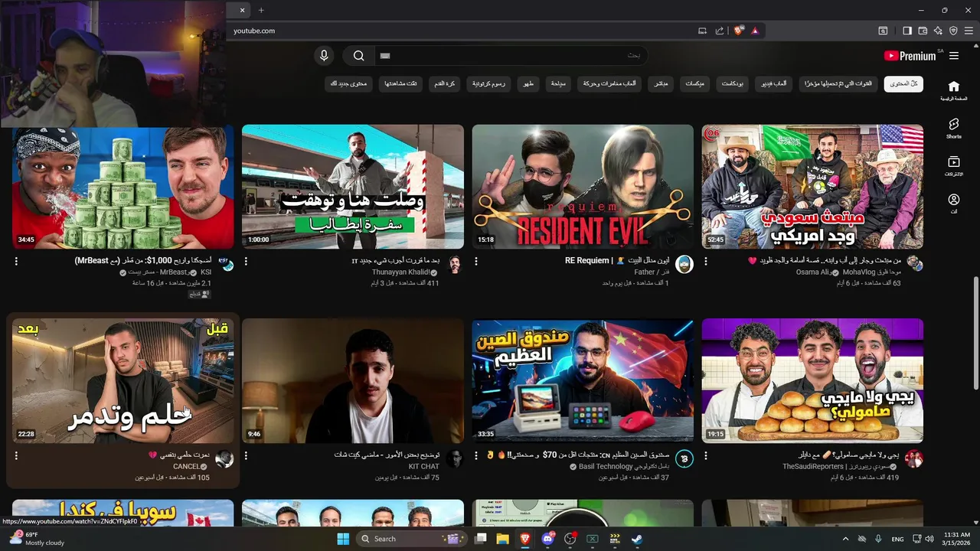Viewport: 980px width, 551px height.
Task: Select the ألعاب مغامرات وحركة chip
Action: [610, 83]
